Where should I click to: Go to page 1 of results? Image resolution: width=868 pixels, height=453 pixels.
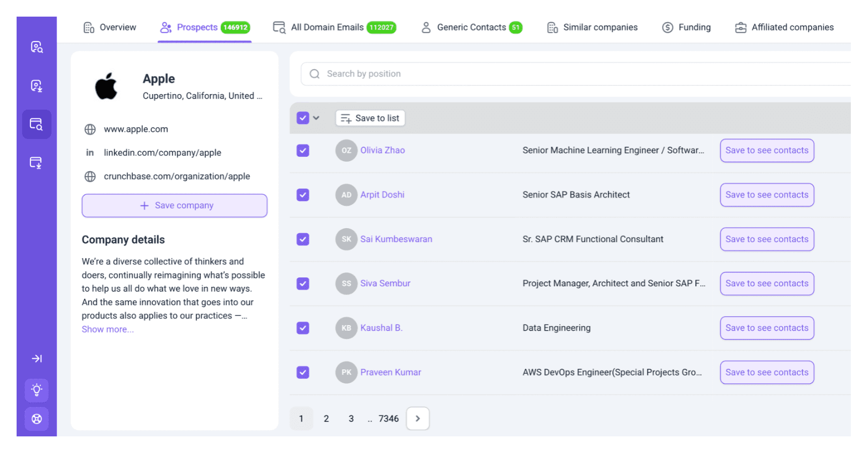(x=301, y=419)
